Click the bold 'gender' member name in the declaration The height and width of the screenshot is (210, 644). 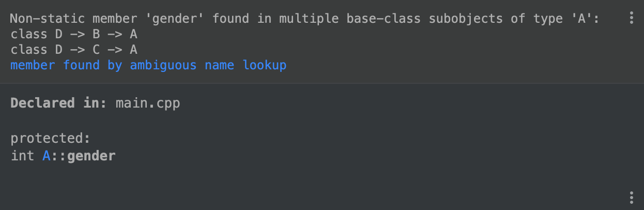pyautogui.click(x=91, y=156)
